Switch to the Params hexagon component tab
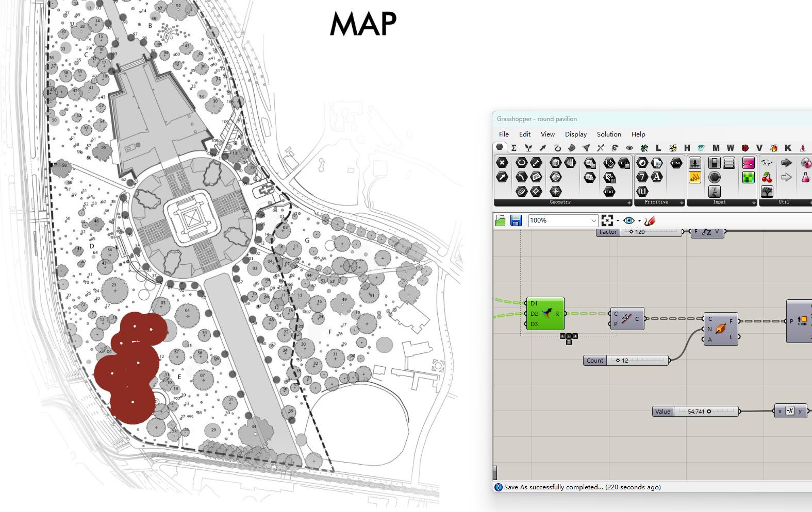Viewport: 812px width, 512px height. point(500,147)
